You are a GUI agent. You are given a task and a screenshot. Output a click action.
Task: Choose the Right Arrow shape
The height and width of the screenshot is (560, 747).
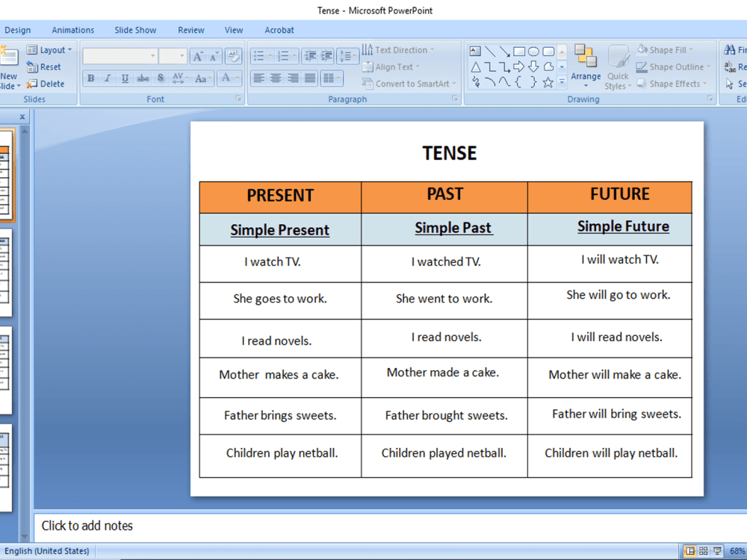519,66
